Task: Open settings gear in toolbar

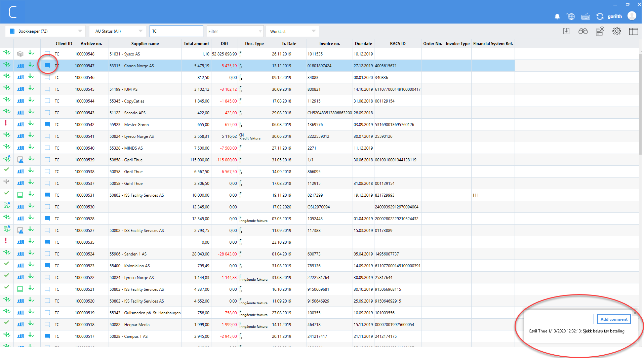Action: (x=616, y=31)
